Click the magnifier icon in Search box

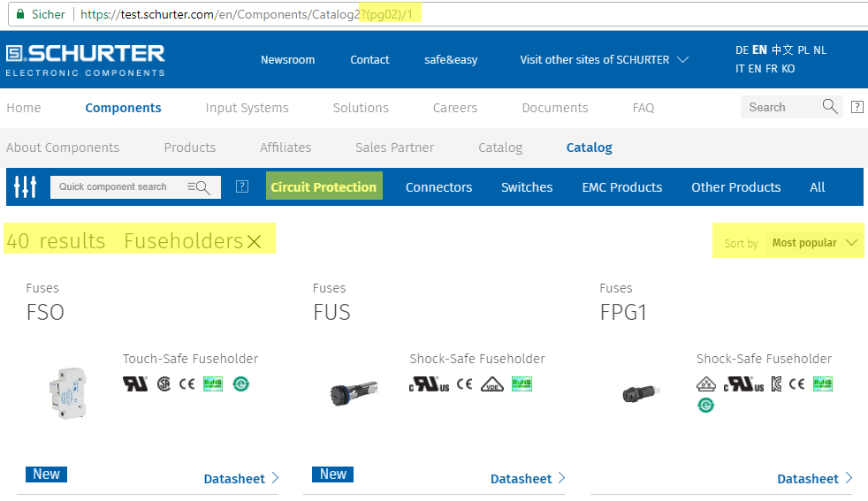[x=829, y=106]
